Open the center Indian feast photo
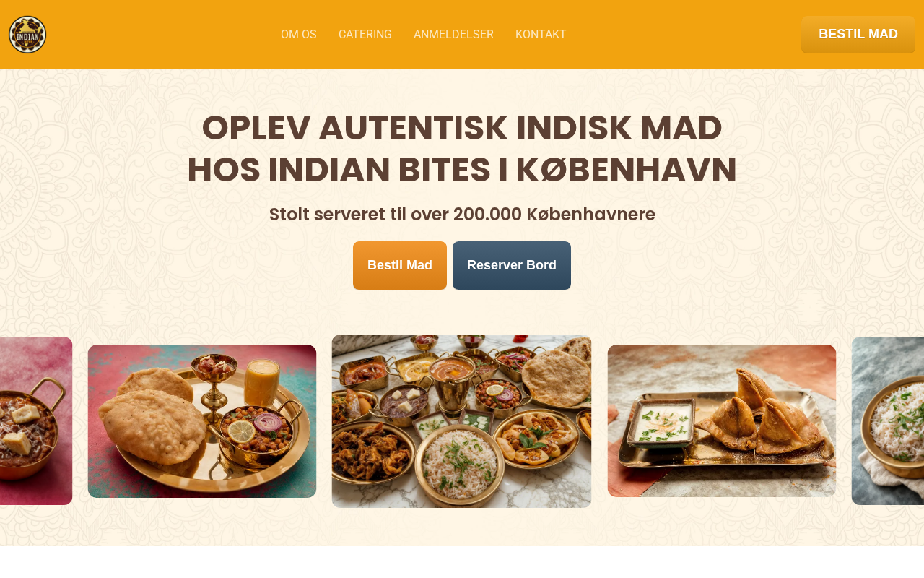This screenshot has height=578, width=924. point(461,421)
